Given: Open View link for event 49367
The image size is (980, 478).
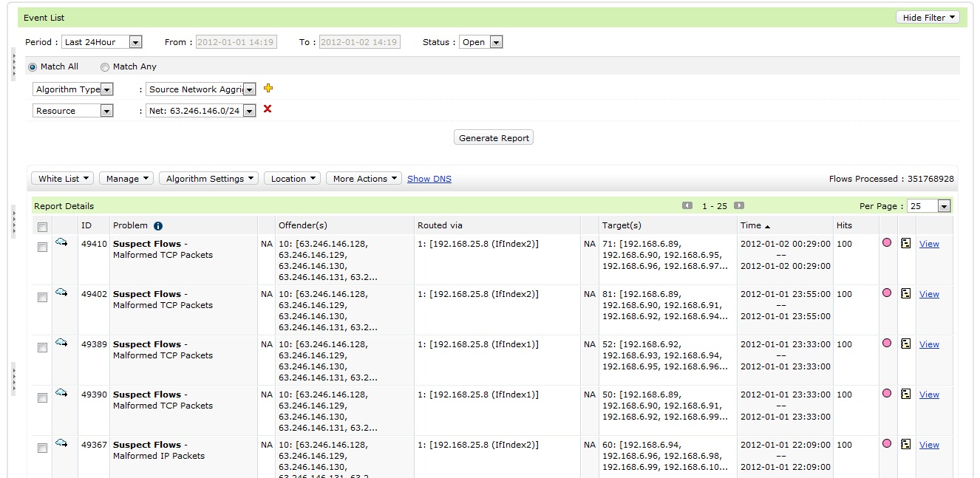Looking at the screenshot, I should 929,445.
